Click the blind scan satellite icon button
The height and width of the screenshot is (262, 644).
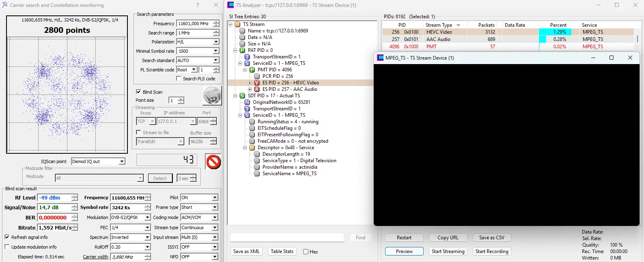(x=212, y=96)
